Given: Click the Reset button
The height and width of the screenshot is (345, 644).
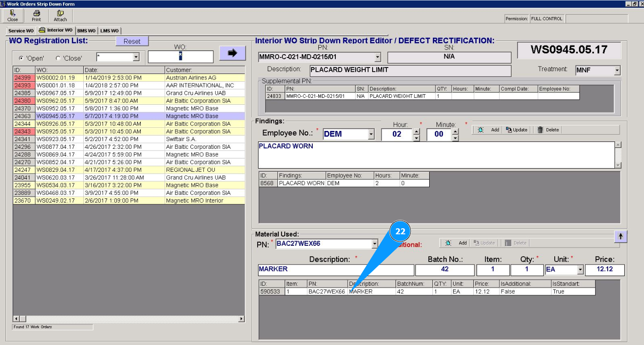Looking at the screenshot, I should (x=132, y=41).
